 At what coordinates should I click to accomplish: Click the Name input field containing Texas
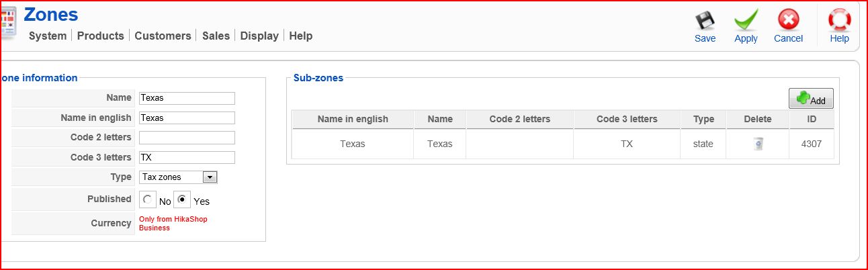pyautogui.click(x=187, y=98)
